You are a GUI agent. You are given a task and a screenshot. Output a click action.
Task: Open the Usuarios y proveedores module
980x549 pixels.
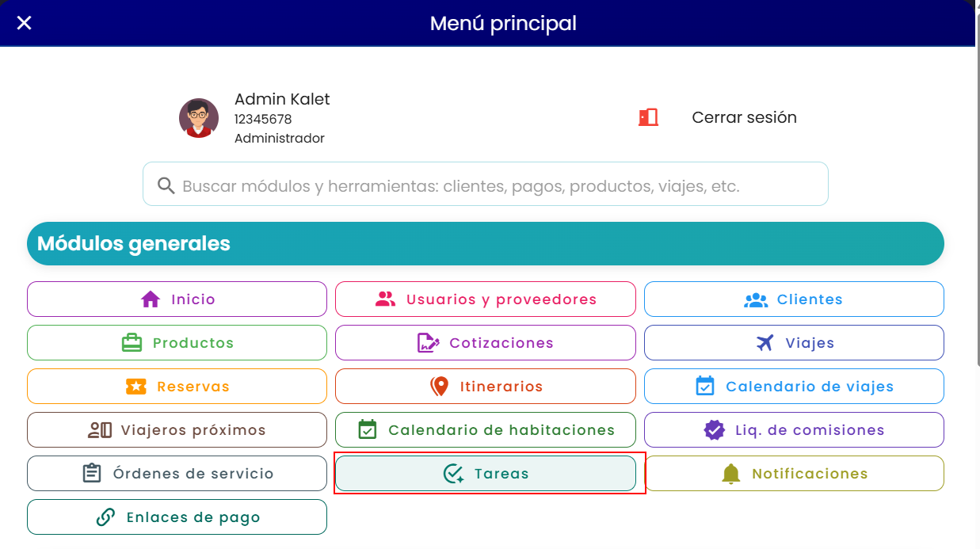486,299
